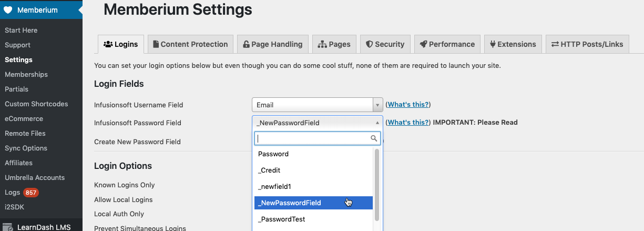Click the unlock icon on Page Handling tab
The height and width of the screenshot is (231, 644).
pos(246,44)
